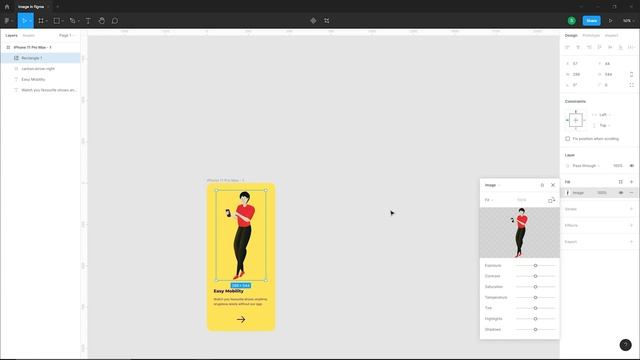
Task: Adjust the Saturation slider handle
Action: pos(535,287)
